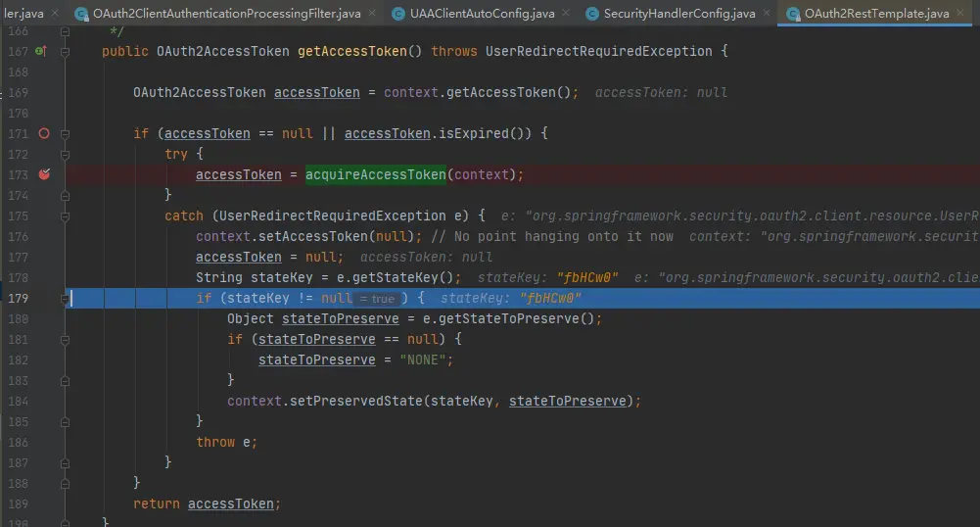
Task: Switch to SecurityHandlerConfig.java tab
Action: [678, 13]
